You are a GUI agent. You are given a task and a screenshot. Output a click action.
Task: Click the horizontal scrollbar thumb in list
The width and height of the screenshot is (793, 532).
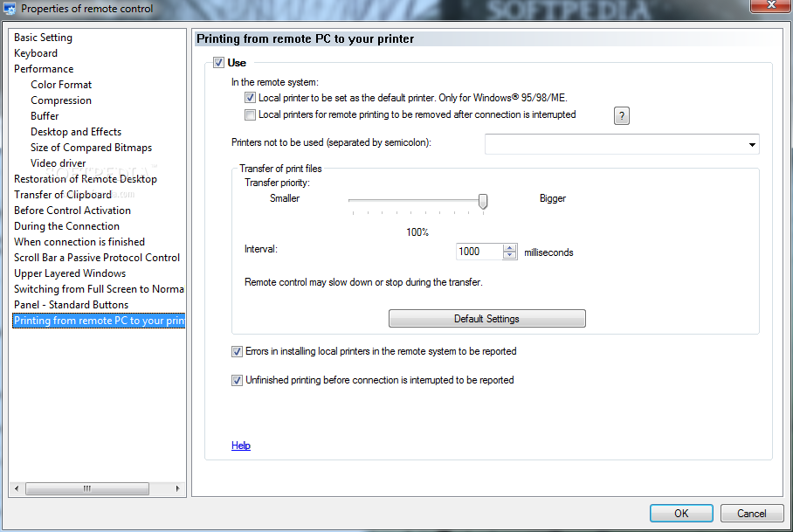pos(87,488)
